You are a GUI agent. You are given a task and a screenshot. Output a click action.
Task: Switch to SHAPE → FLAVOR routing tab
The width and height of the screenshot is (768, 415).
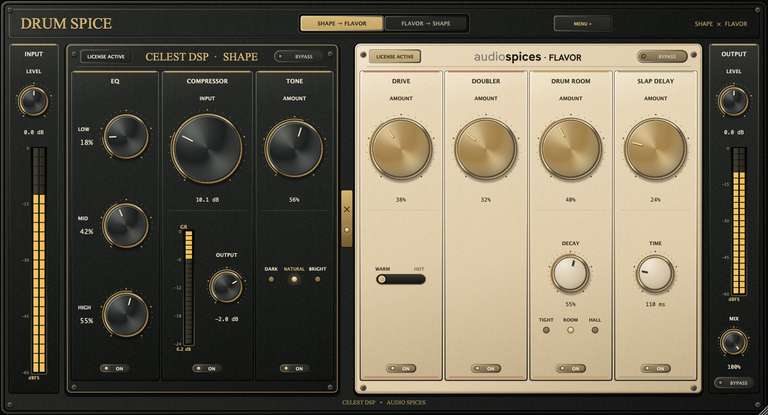(x=342, y=24)
